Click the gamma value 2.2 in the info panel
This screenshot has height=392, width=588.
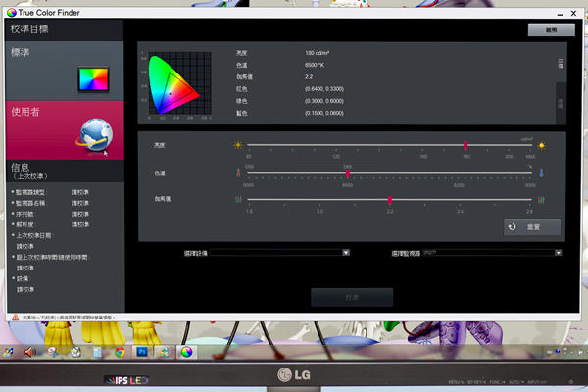point(309,76)
